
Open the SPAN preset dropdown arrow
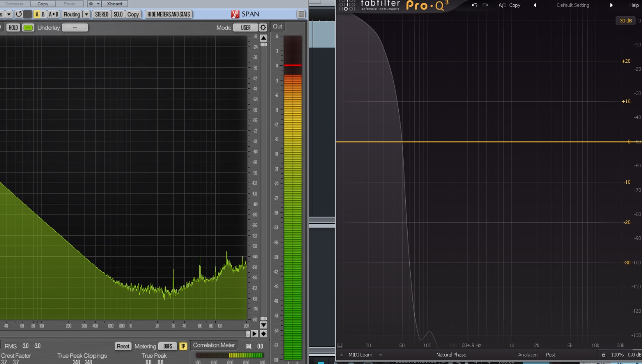[x=9, y=14]
